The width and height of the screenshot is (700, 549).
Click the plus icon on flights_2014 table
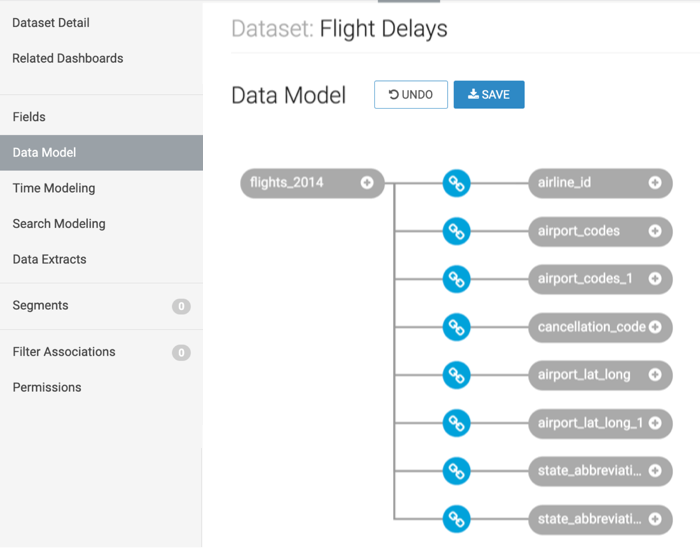tap(367, 183)
